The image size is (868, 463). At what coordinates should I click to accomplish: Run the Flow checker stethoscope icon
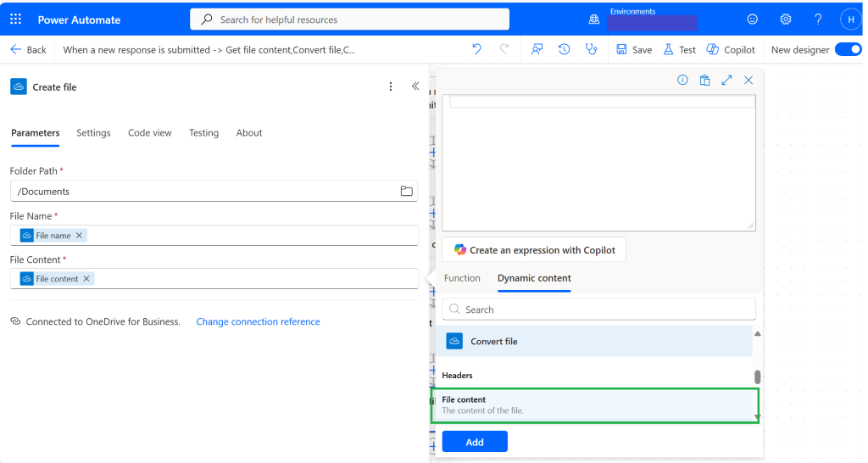click(x=592, y=49)
